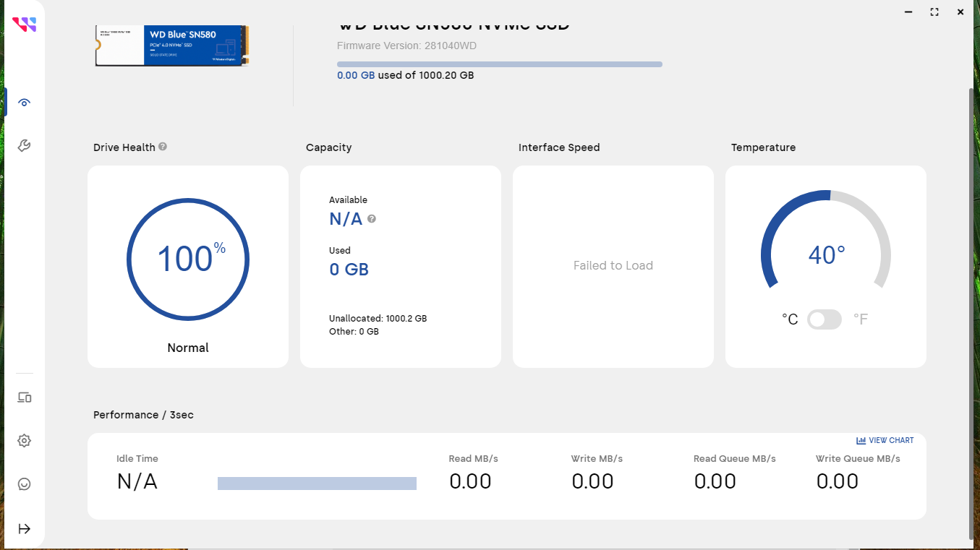Click the help icon next to Available N/A
Screen dimensions: 980x550
(372, 218)
